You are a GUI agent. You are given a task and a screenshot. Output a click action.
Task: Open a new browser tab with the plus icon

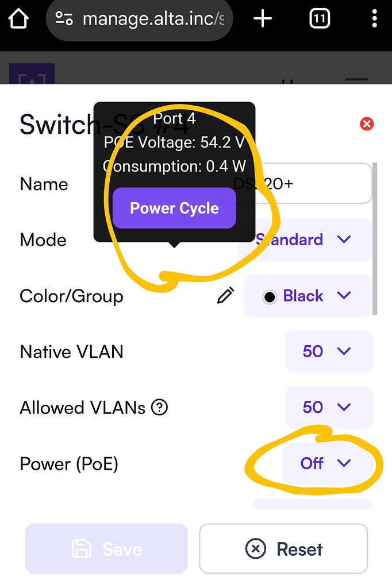pyautogui.click(x=263, y=18)
